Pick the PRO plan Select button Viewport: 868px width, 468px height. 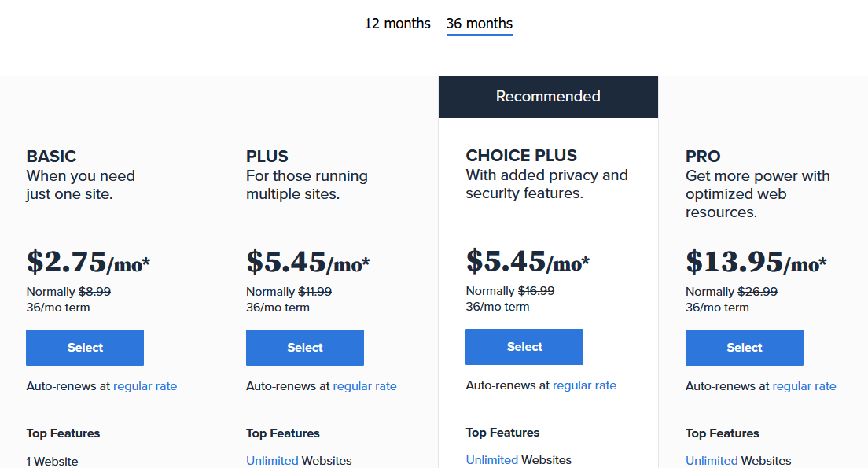tap(745, 348)
